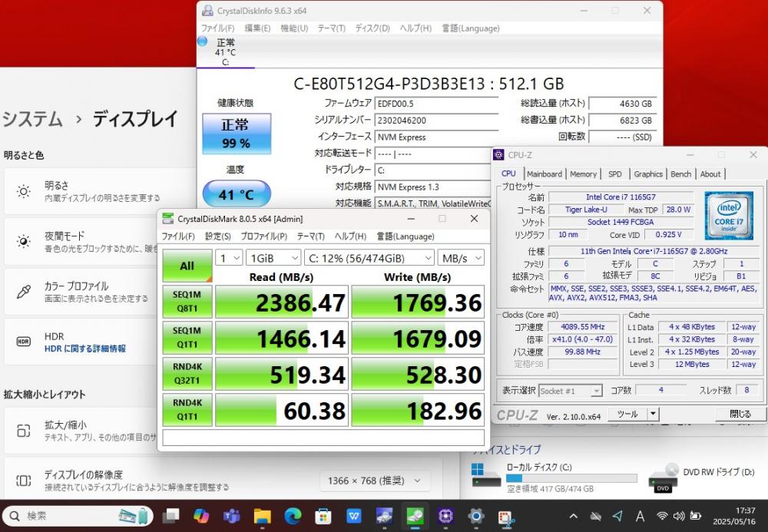Open the Socket #1 selection dropdown in CPU-Z
Screen dimensions: 768x532
coord(570,391)
